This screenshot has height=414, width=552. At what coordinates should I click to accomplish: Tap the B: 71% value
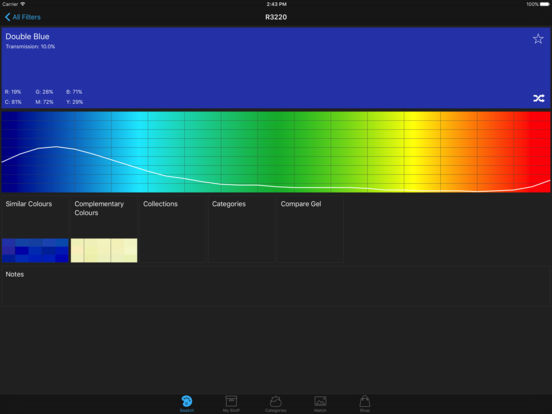click(74, 92)
